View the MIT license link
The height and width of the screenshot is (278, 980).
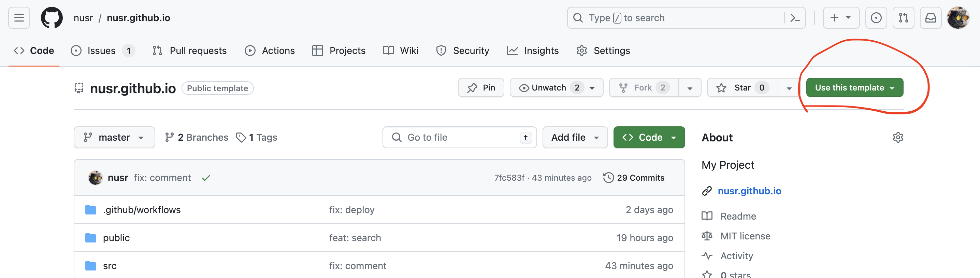(736, 236)
